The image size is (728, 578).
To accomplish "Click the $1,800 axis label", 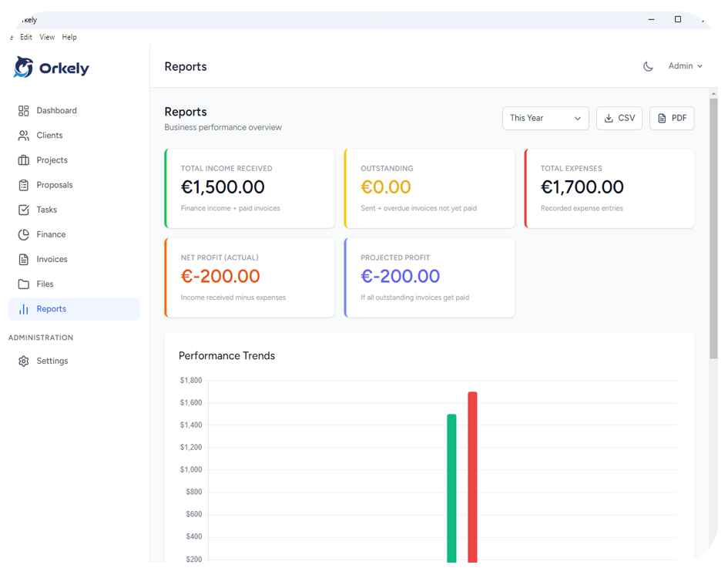I will tap(191, 381).
